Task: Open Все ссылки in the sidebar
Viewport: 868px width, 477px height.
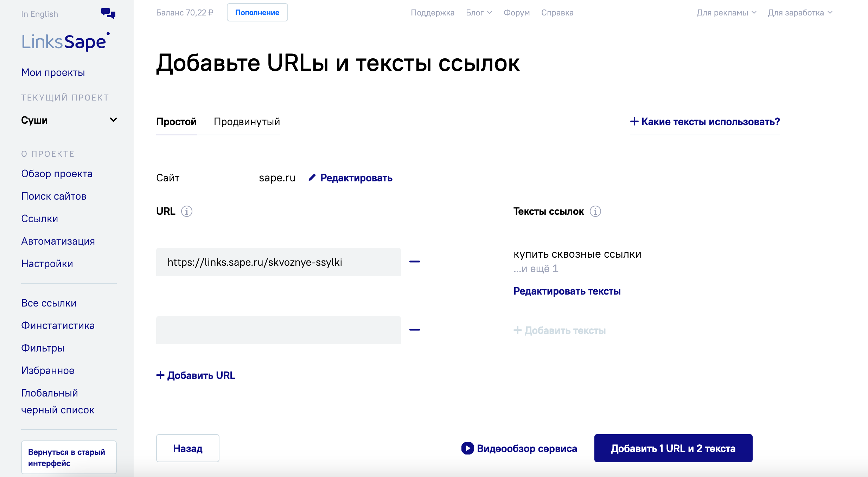Action: click(x=49, y=303)
